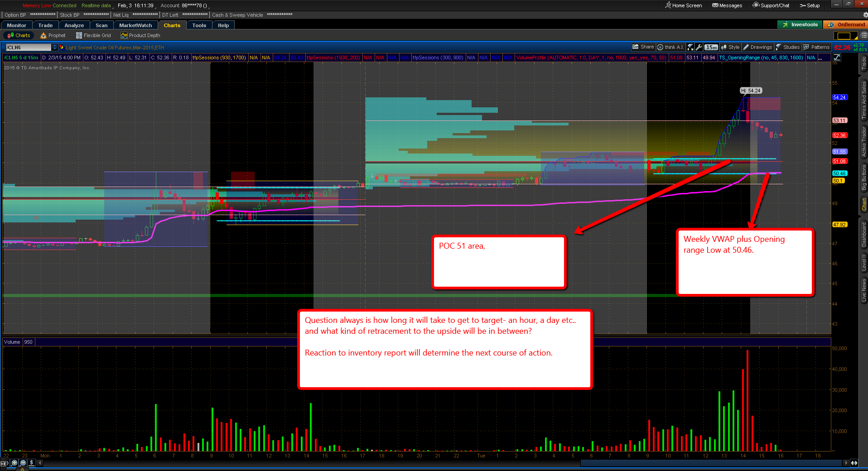The width and height of the screenshot is (868, 471).
Task: Switch to the Monitor tab
Action: [x=17, y=25]
